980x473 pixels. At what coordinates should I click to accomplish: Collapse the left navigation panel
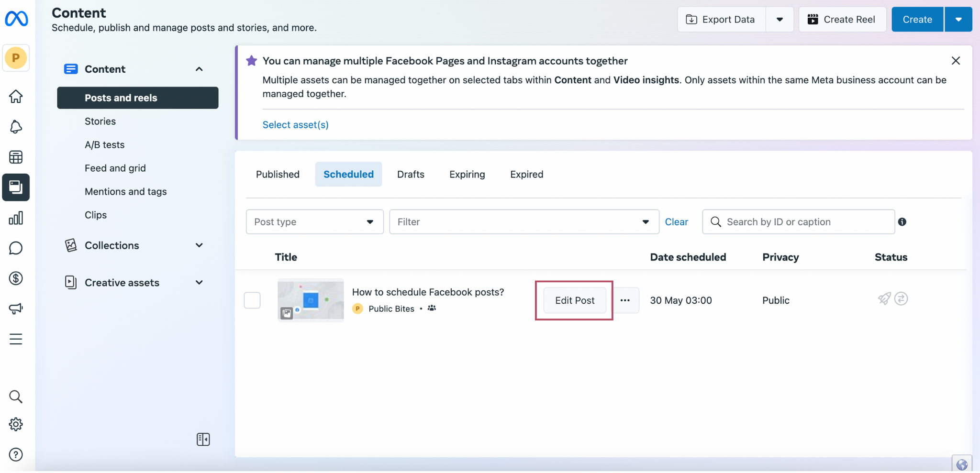(x=203, y=439)
